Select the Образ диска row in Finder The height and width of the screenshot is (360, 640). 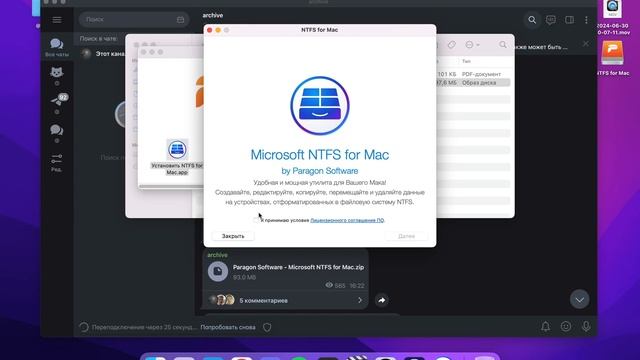[x=473, y=82]
